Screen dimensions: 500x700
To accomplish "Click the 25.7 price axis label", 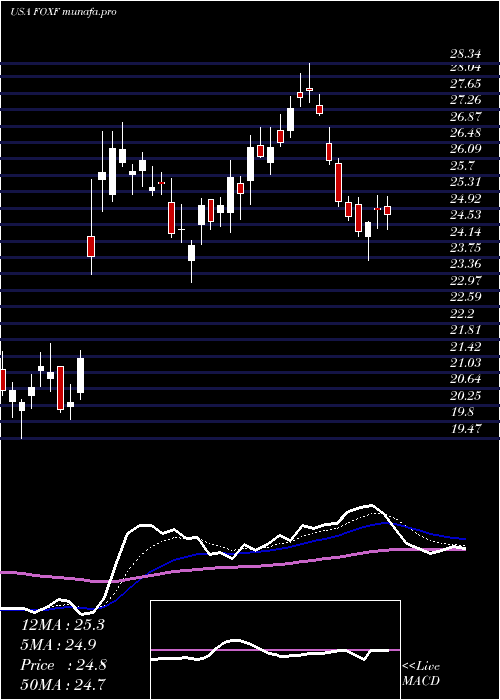I will (462, 166).
